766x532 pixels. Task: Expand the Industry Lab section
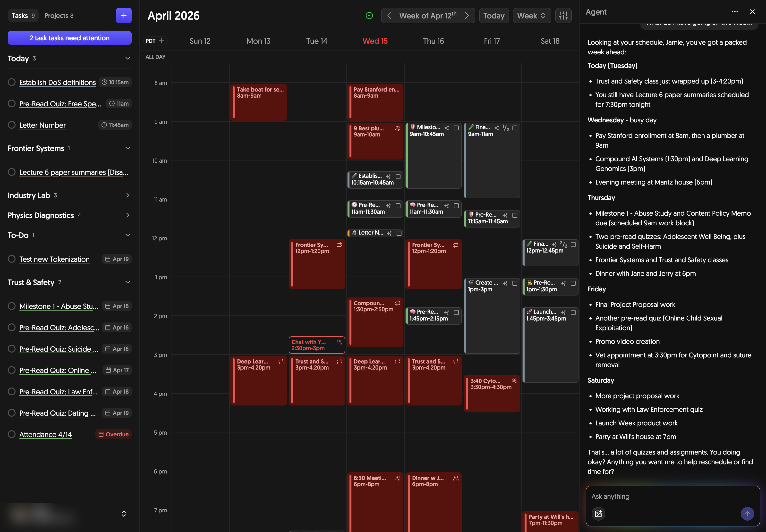(127, 195)
